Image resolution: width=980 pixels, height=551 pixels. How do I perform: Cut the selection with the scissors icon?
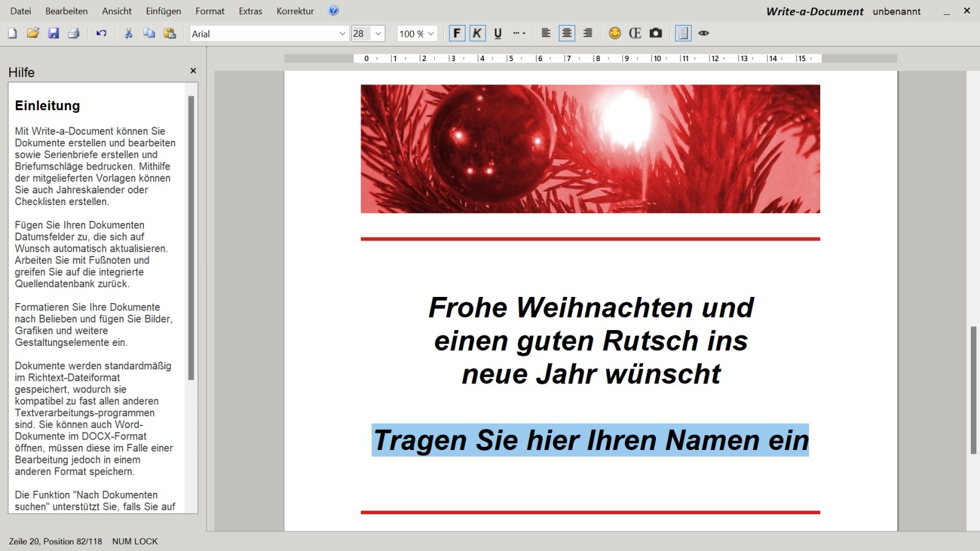(129, 34)
